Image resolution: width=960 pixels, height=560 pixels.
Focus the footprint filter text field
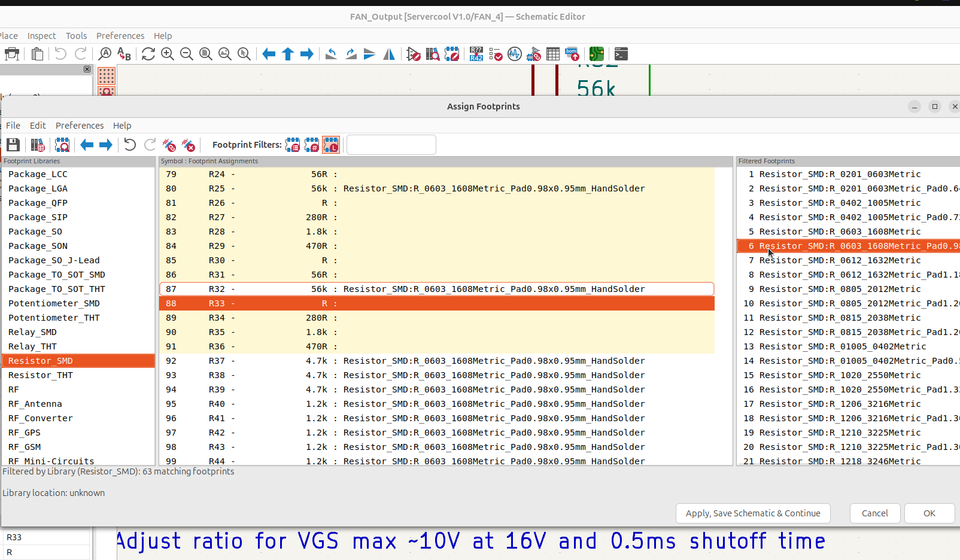click(391, 145)
